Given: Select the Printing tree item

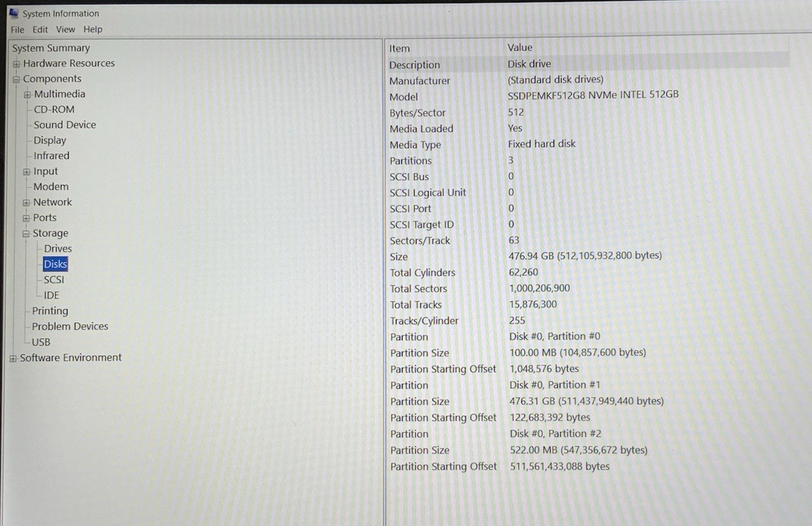Looking at the screenshot, I should pos(50,311).
